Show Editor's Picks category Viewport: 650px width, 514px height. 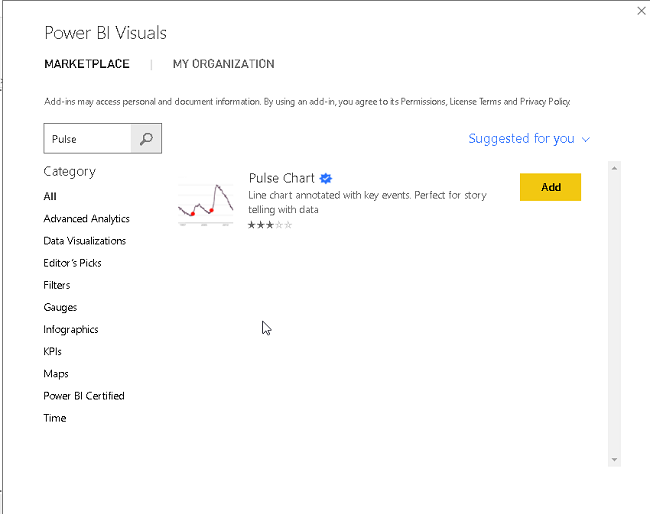(x=72, y=263)
